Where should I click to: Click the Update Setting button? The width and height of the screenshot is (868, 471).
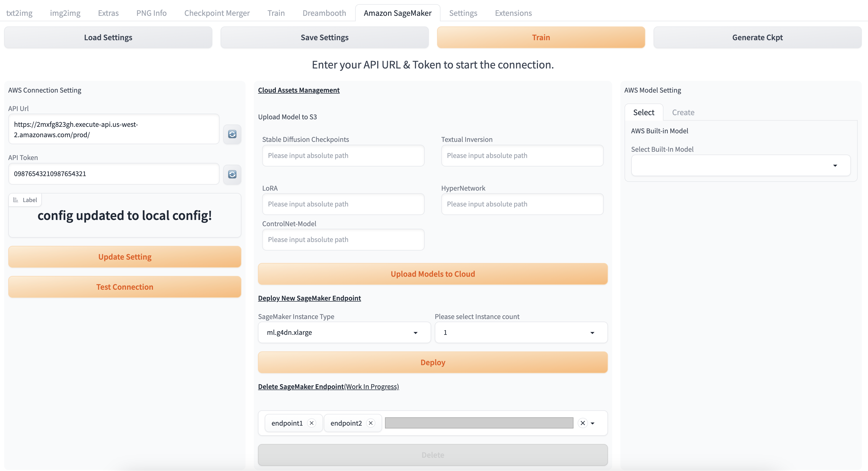tap(125, 257)
